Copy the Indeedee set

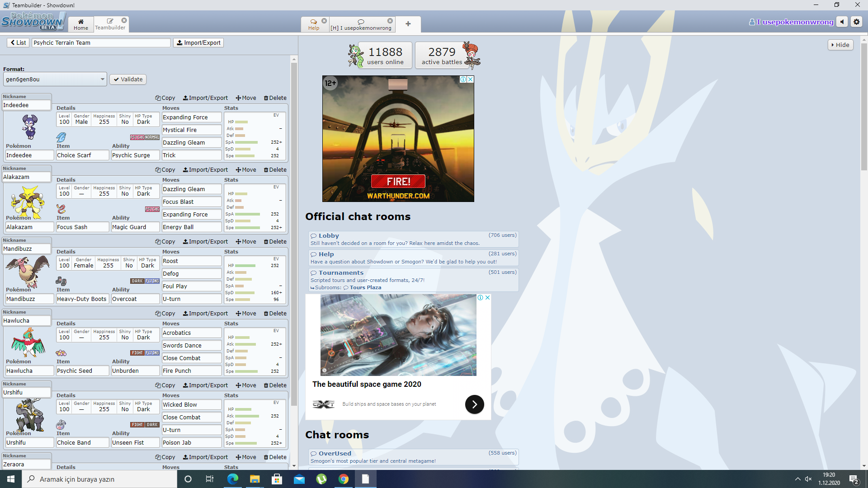(x=165, y=98)
